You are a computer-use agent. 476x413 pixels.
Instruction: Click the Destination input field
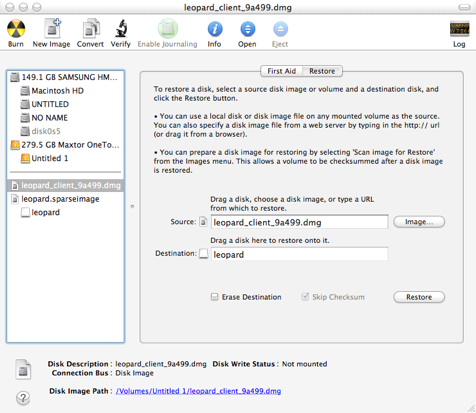click(299, 254)
